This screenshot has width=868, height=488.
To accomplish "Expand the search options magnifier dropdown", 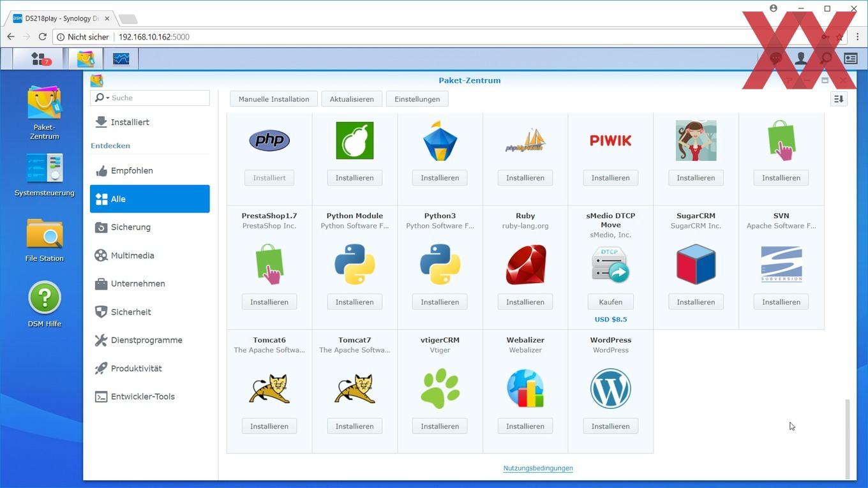I will pos(101,98).
